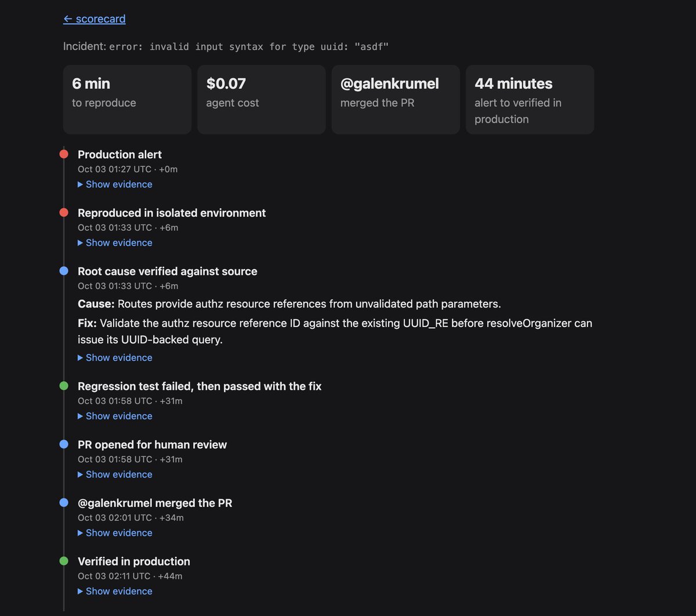The width and height of the screenshot is (696, 616).
Task: Select the 6 min to reproduce card
Action: 127,100
